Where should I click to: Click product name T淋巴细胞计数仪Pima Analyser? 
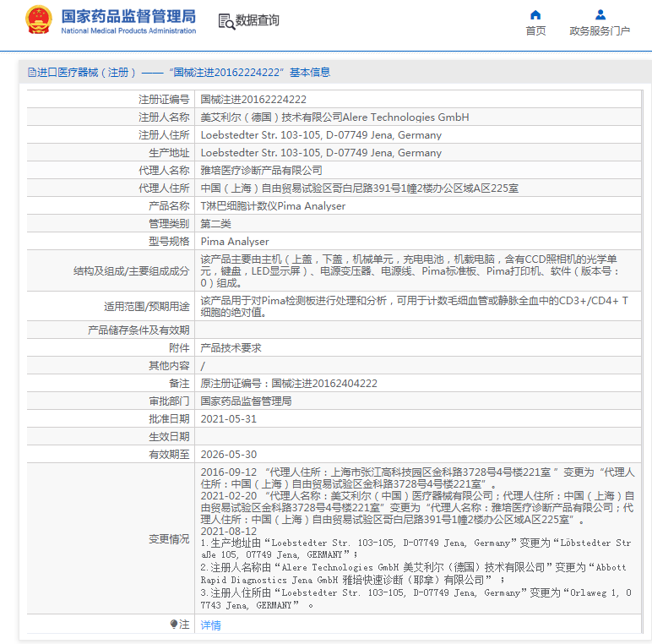click(273, 206)
